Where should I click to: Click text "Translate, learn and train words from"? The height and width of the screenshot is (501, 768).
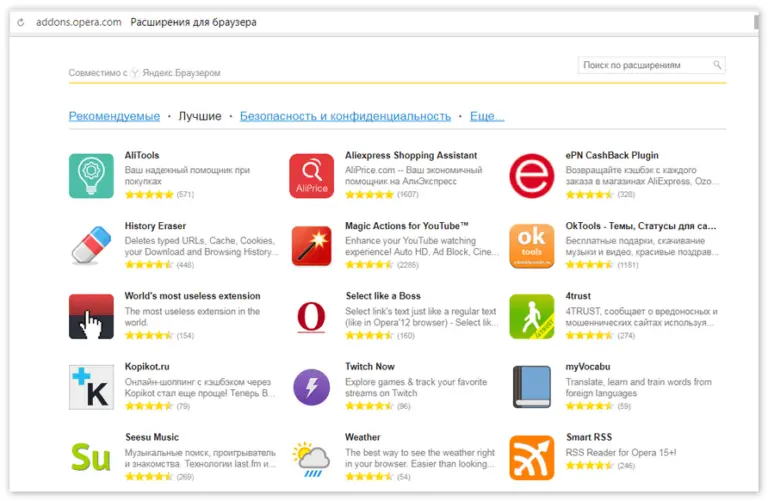pos(639,382)
